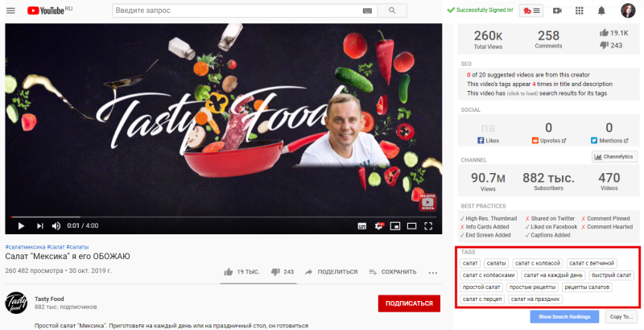Open the YouTube hamburger guide menu
Screen dimensions: 644x330
(x=10, y=10)
